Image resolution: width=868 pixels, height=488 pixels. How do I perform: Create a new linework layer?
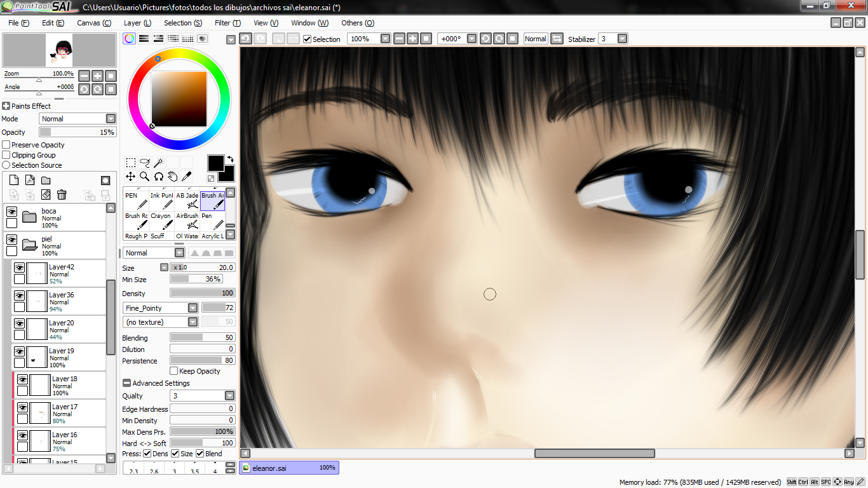coord(30,180)
